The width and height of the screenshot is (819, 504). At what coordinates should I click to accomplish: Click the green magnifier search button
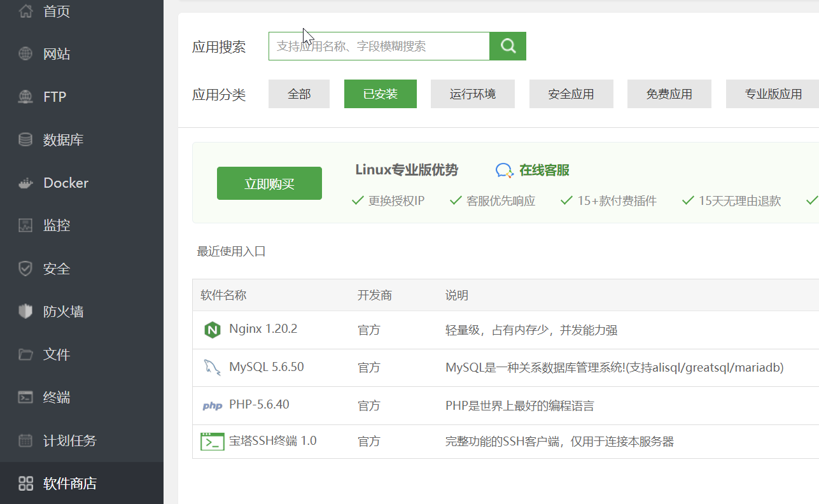(508, 46)
